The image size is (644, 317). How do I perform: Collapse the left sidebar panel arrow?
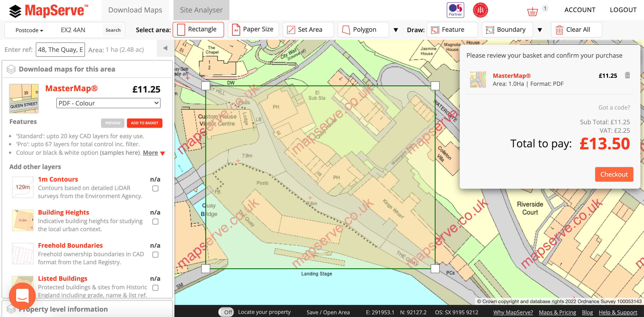click(165, 48)
